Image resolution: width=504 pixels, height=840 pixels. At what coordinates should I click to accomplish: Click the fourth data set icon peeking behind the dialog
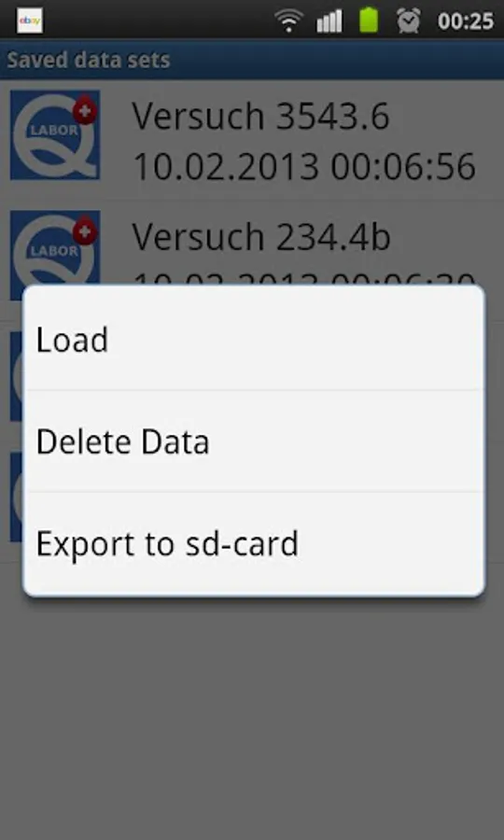point(17,497)
